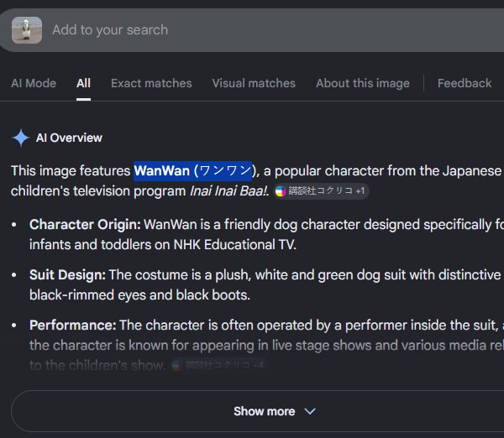Click the Suit Design: bullet heading
The height and width of the screenshot is (438, 504).
click(67, 275)
